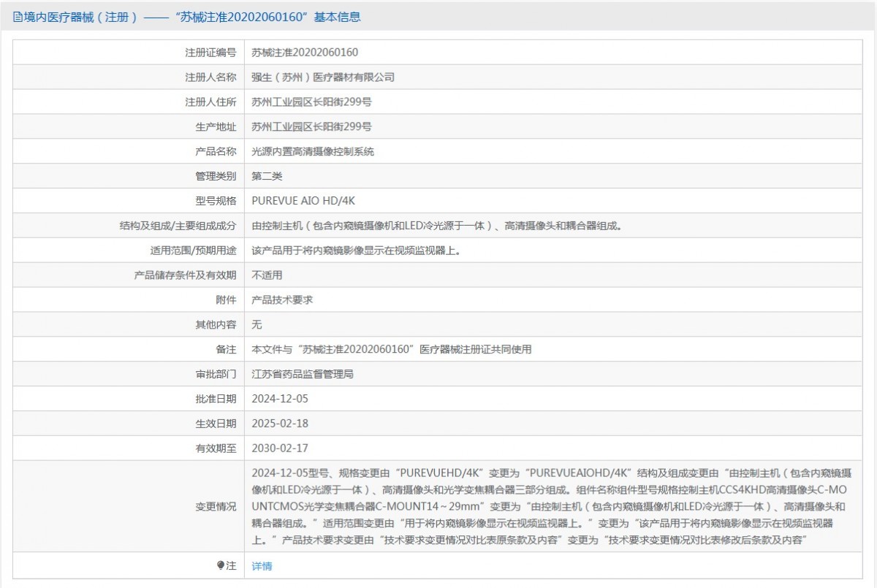The width and height of the screenshot is (877, 588).
Task: Open the 详情 link
Action: pos(262,566)
